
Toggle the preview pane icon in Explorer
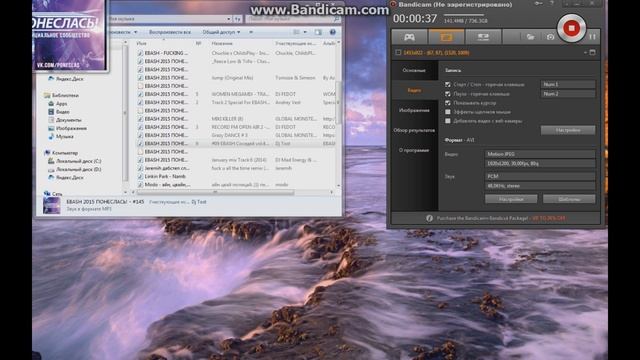click(x=318, y=32)
